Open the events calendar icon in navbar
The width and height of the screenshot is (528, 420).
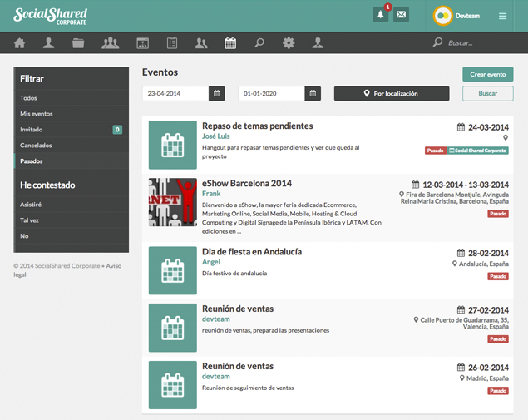pos(230,43)
